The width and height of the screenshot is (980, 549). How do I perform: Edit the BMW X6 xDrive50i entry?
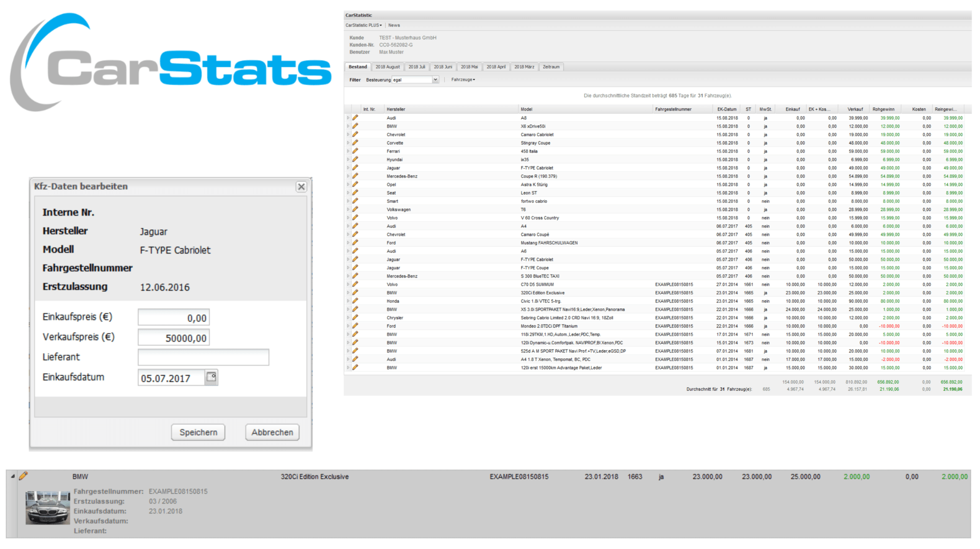(x=355, y=126)
